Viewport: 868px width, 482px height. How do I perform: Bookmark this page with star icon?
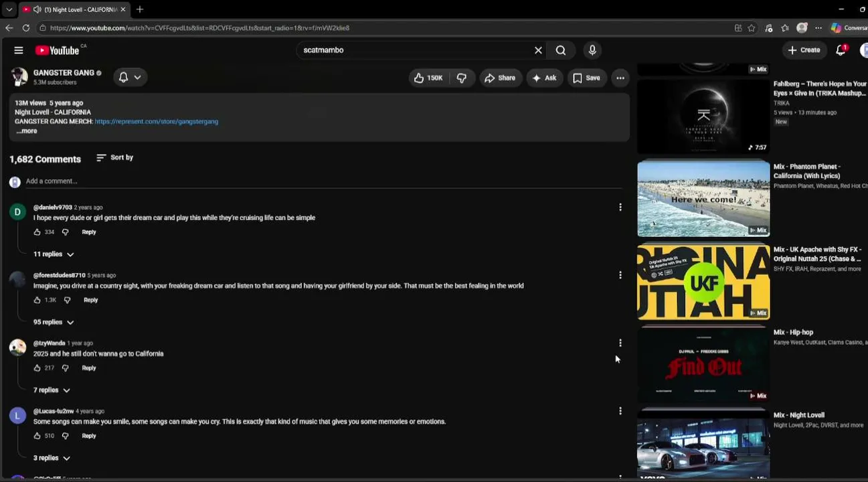point(752,28)
